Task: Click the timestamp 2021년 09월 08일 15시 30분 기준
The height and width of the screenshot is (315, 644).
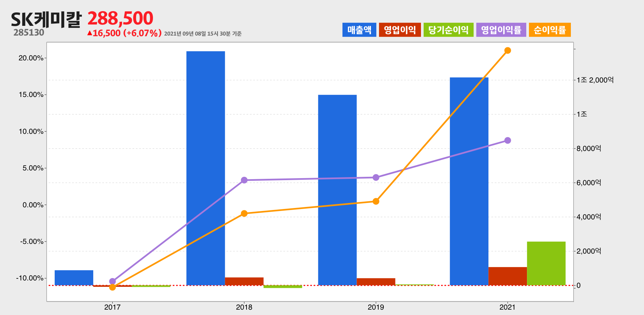Action: pyautogui.click(x=203, y=34)
